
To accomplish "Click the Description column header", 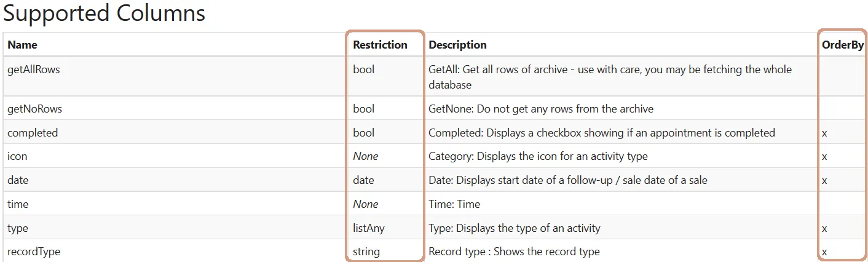I will (x=457, y=45).
